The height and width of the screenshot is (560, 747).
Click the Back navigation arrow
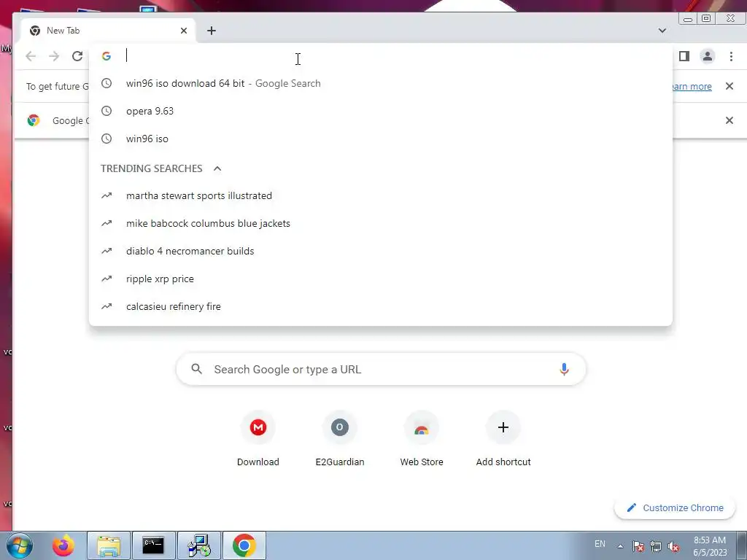31,56
